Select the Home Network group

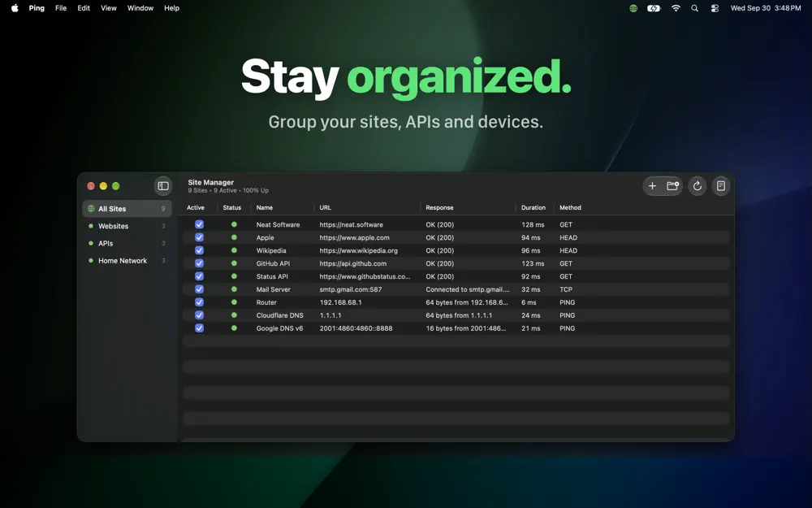[127, 261]
